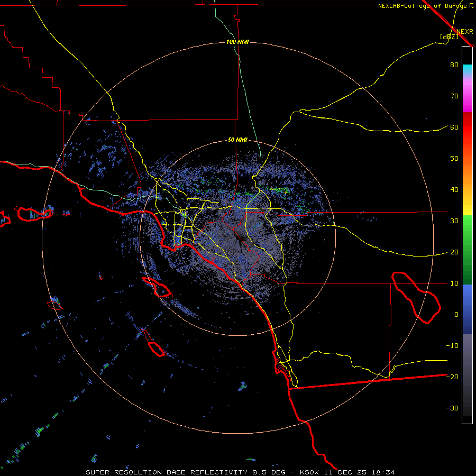
Task: Click the -10 value on dBZ scale
Action: 452,346
